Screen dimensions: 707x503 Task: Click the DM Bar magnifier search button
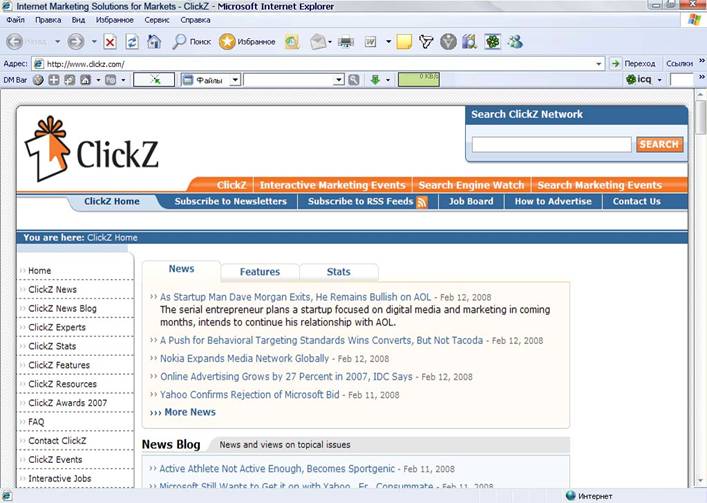tap(354, 80)
